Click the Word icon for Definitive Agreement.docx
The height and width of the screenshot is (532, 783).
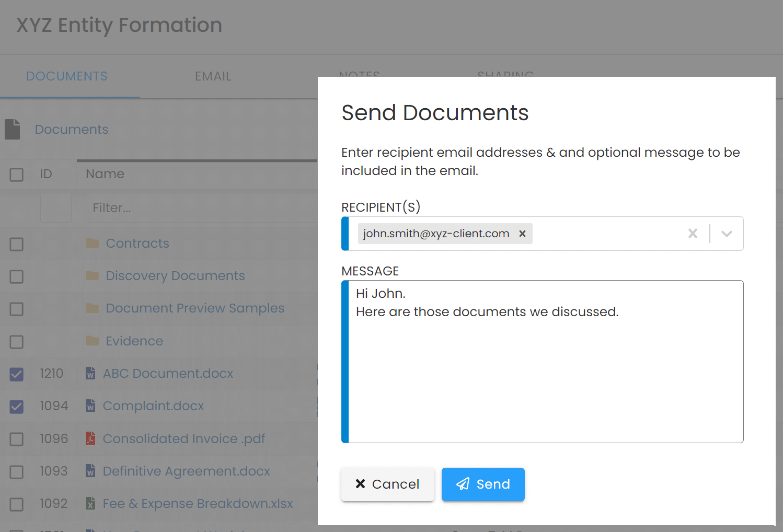(x=90, y=471)
